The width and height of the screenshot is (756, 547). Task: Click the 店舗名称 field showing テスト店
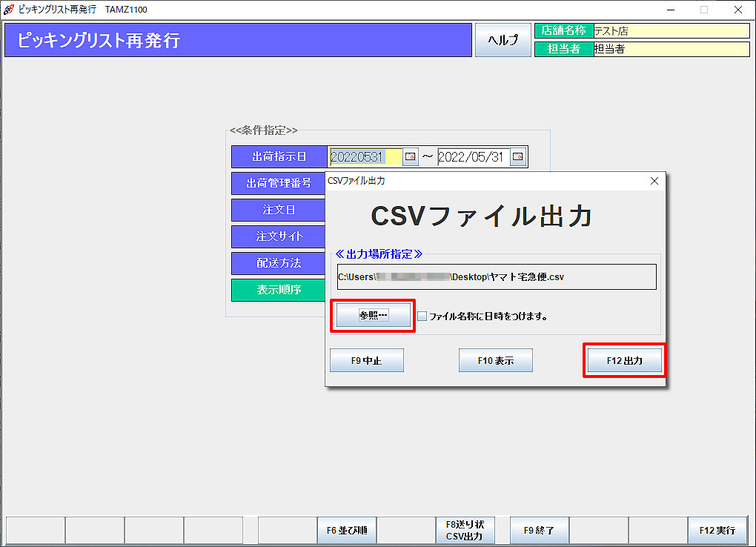point(671,31)
